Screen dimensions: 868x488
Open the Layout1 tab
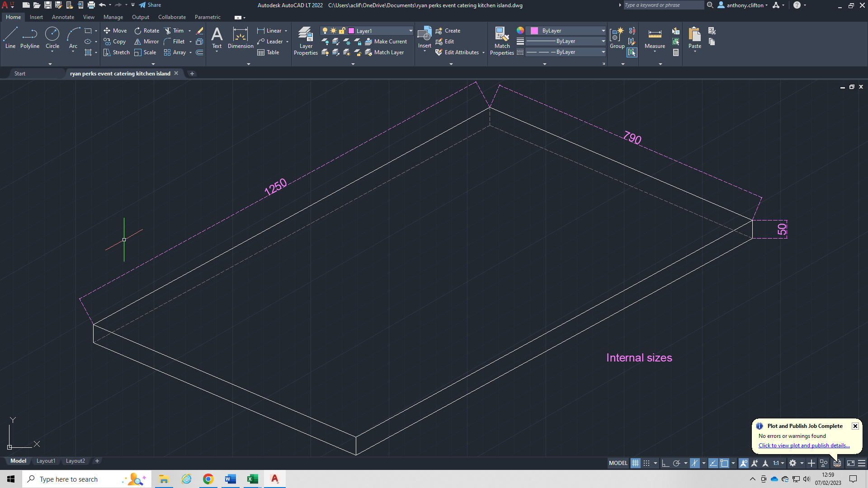46,461
